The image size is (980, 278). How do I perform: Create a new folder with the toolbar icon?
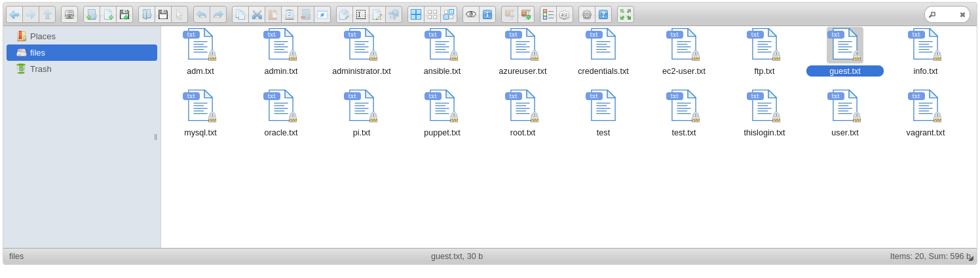pos(92,14)
